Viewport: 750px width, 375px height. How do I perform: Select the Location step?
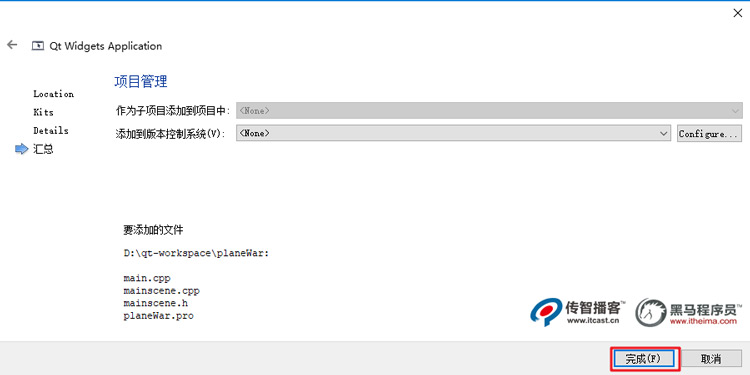click(x=54, y=94)
